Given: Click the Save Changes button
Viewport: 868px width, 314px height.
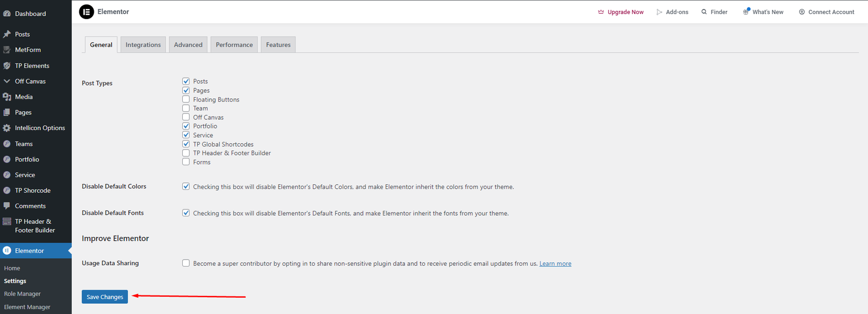Looking at the screenshot, I should (105, 297).
